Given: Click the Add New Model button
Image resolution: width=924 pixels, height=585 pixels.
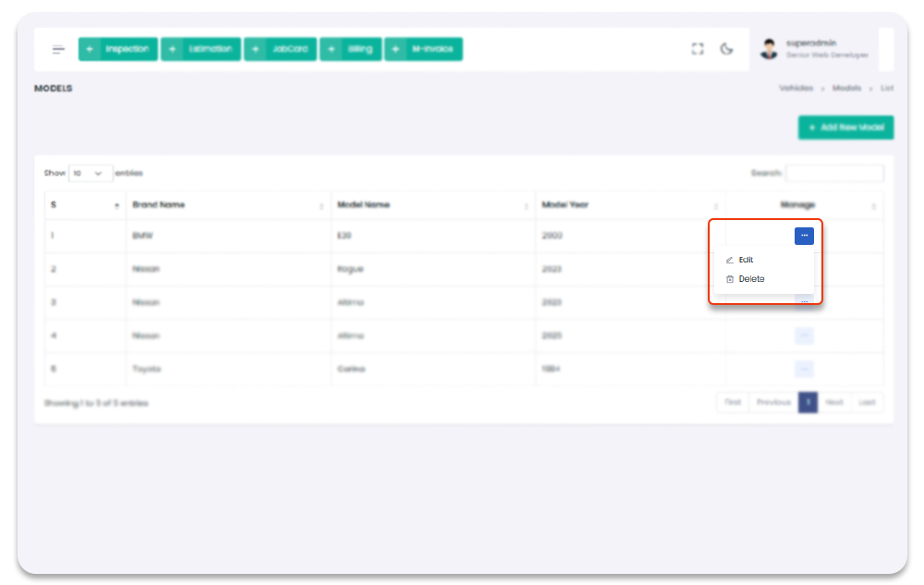Looking at the screenshot, I should coord(845,128).
